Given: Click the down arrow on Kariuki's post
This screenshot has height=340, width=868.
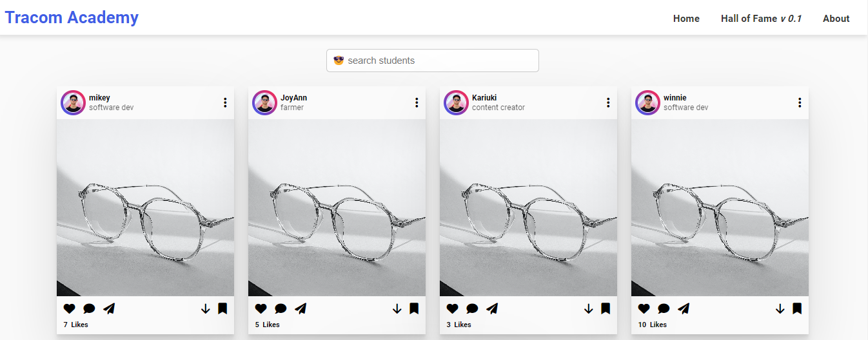Looking at the screenshot, I should [x=588, y=309].
